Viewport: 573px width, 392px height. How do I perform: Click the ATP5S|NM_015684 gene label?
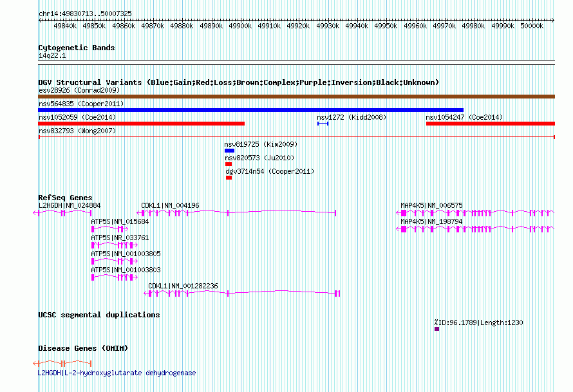(120, 222)
